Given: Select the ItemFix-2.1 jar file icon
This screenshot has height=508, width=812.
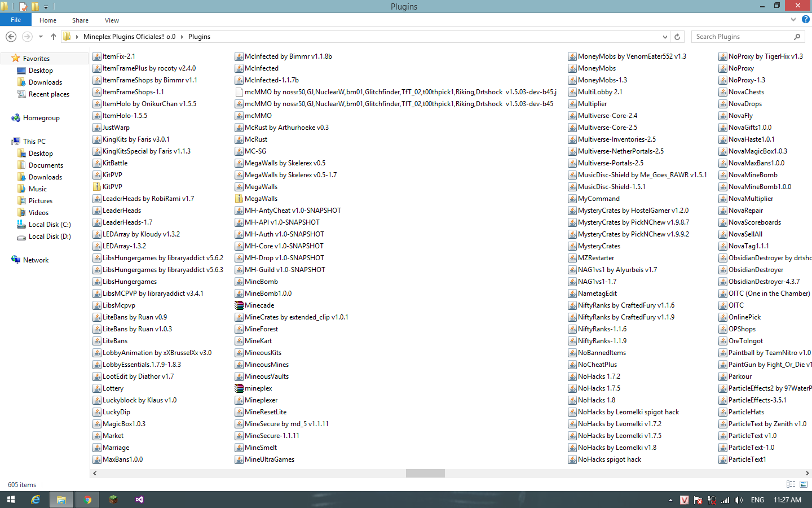Looking at the screenshot, I should click(x=97, y=56).
